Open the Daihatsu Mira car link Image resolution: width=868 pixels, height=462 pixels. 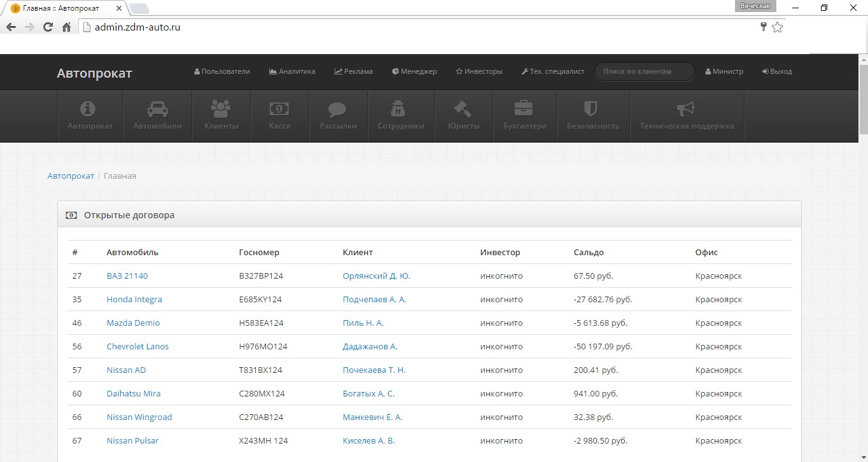[134, 393]
